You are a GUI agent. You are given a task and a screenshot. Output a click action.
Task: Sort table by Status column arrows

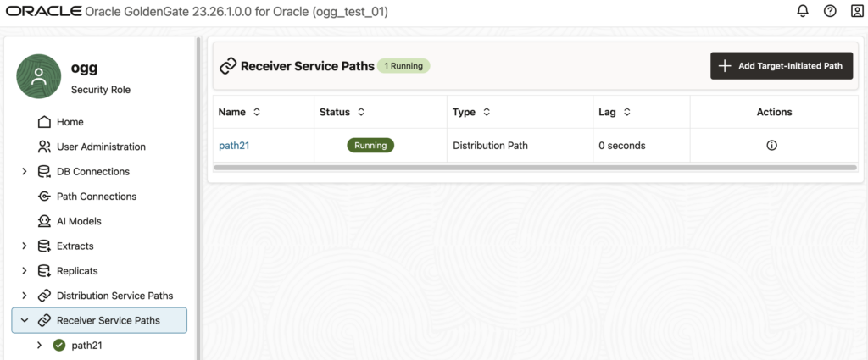(361, 112)
